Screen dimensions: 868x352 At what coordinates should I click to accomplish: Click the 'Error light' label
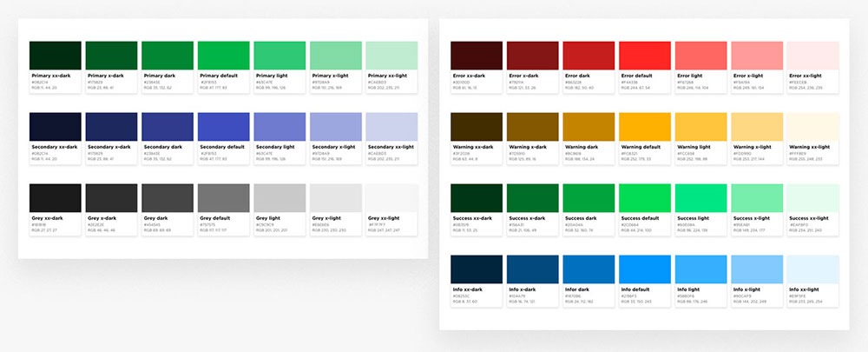690,76
